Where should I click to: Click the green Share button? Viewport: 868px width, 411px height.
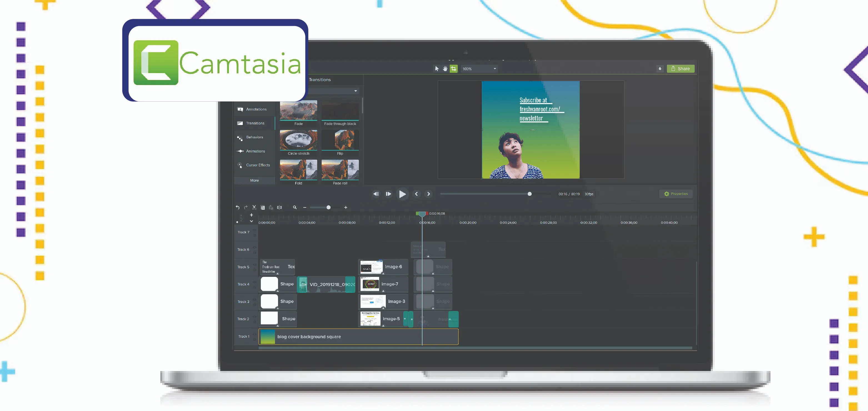[680, 69]
